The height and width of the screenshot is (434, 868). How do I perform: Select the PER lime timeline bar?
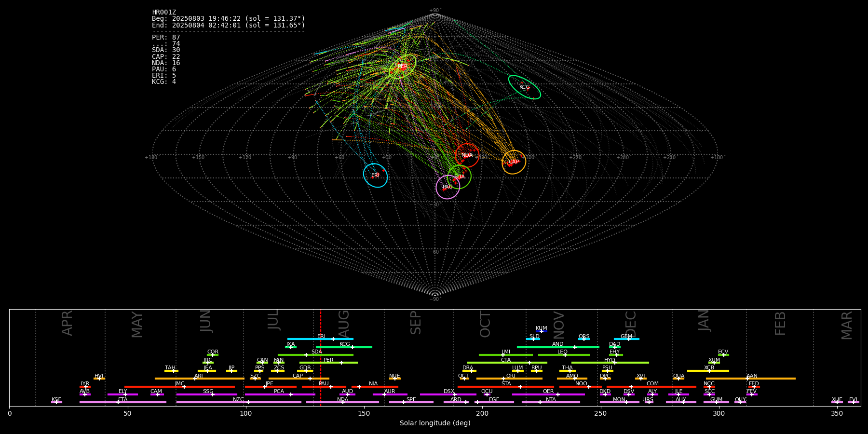point(328,363)
